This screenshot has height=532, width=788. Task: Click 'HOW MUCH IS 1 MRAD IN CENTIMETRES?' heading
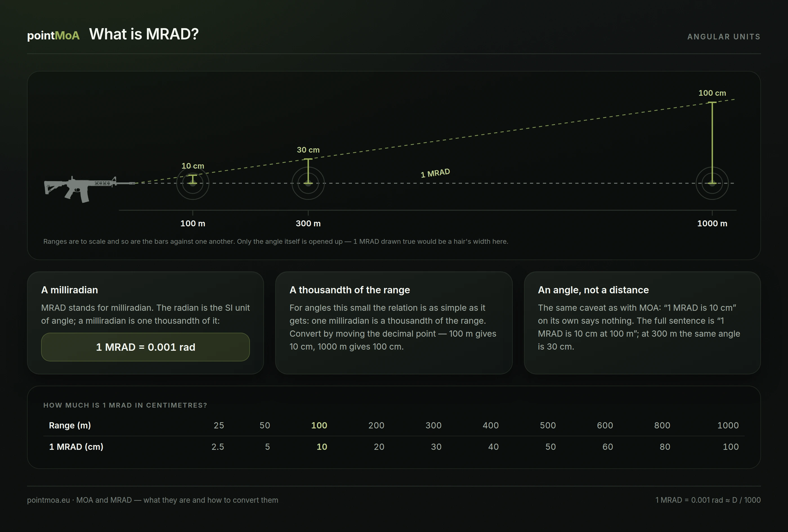click(x=125, y=405)
